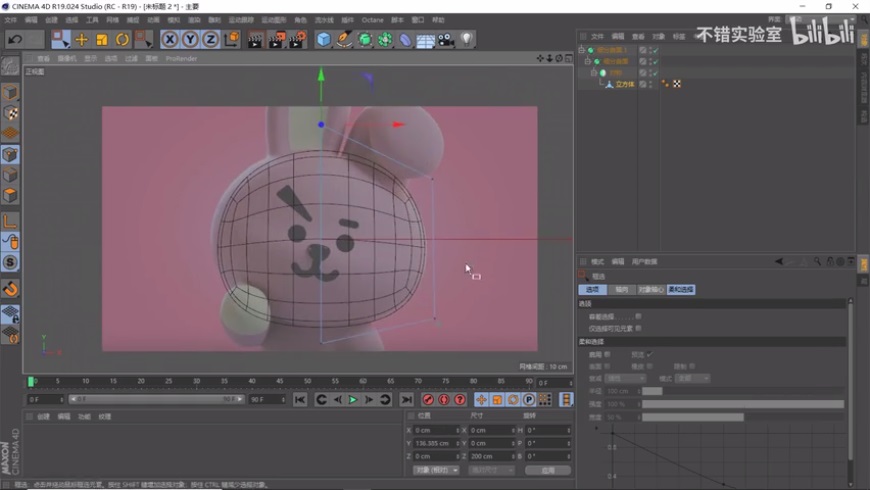Toggle the X axis lock

170,39
